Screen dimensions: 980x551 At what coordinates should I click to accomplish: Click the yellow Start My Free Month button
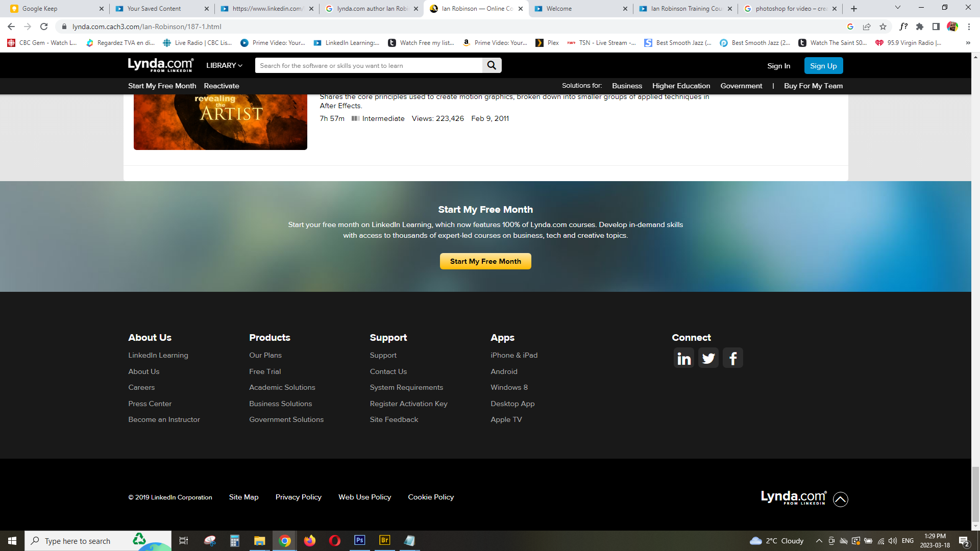point(485,261)
